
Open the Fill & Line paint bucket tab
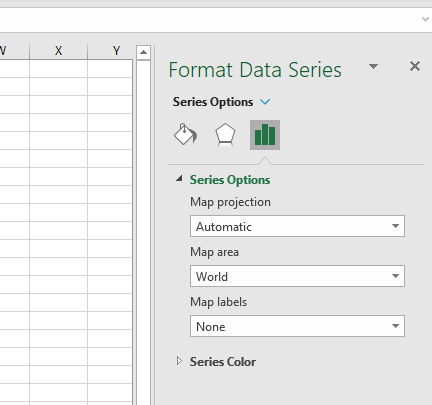(x=185, y=134)
